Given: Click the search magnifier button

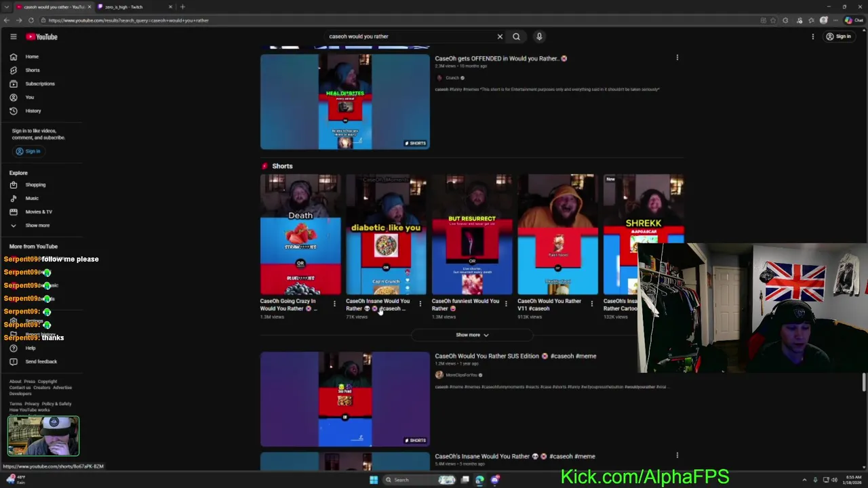Looking at the screenshot, I should [516, 37].
